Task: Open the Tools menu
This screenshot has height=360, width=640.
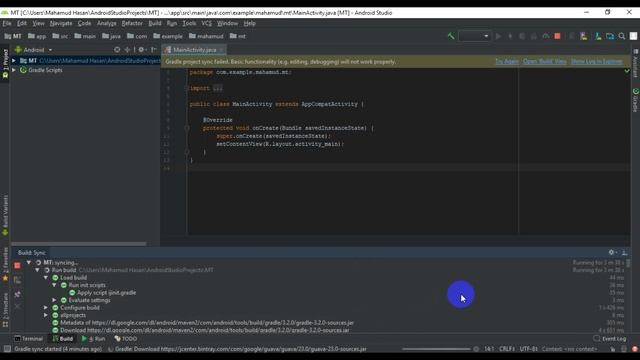Action: pyautogui.click(x=189, y=23)
